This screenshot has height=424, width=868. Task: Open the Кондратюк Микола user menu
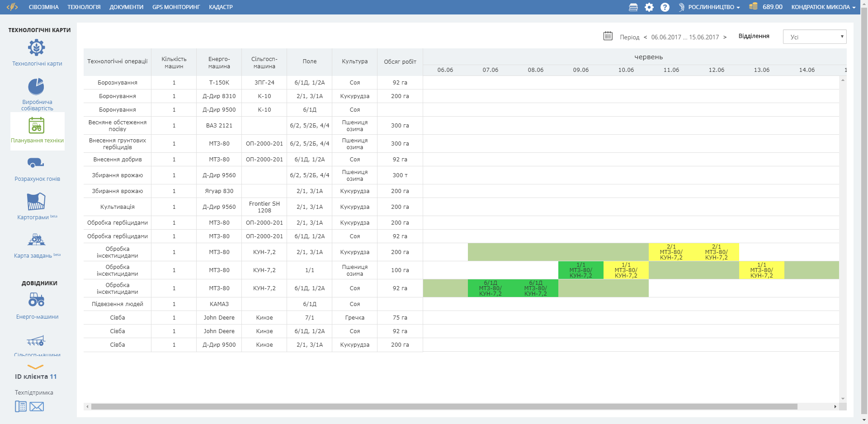click(x=823, y=7)
